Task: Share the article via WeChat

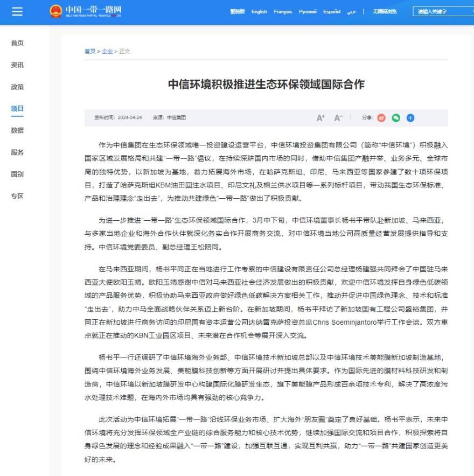Action: coord(396,117)
